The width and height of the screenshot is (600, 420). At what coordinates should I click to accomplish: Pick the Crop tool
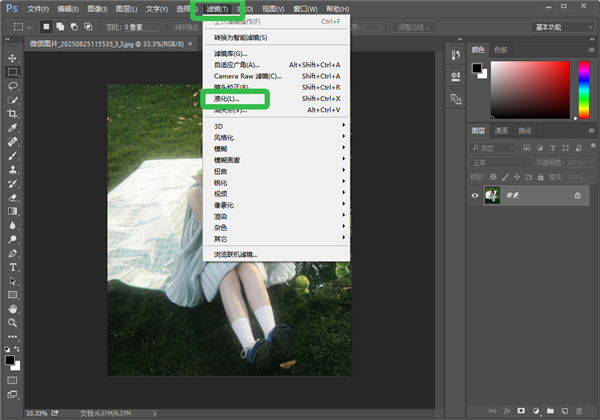[13, 114]
